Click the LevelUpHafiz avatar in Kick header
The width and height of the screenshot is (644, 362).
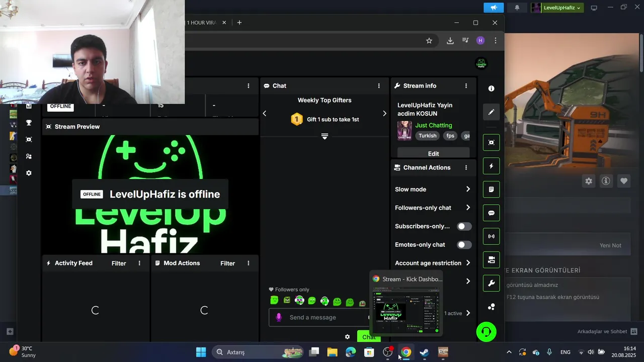[481, 63]
